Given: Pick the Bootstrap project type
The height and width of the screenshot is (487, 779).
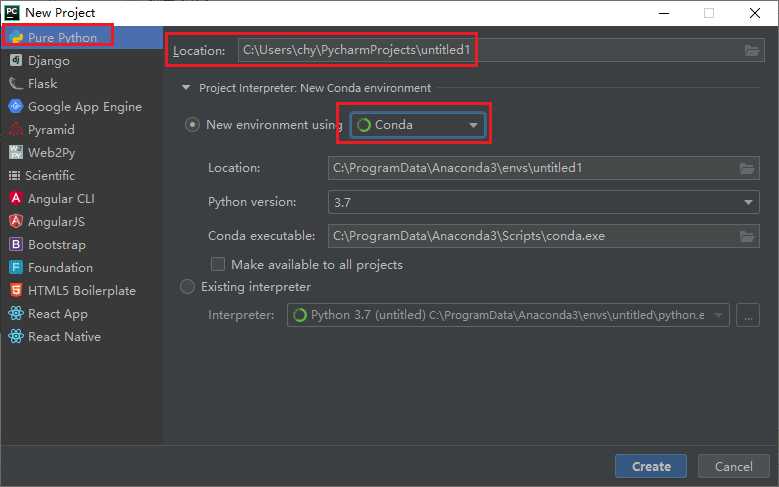Looking at the screenshot, I should click(x=82, y=244).
